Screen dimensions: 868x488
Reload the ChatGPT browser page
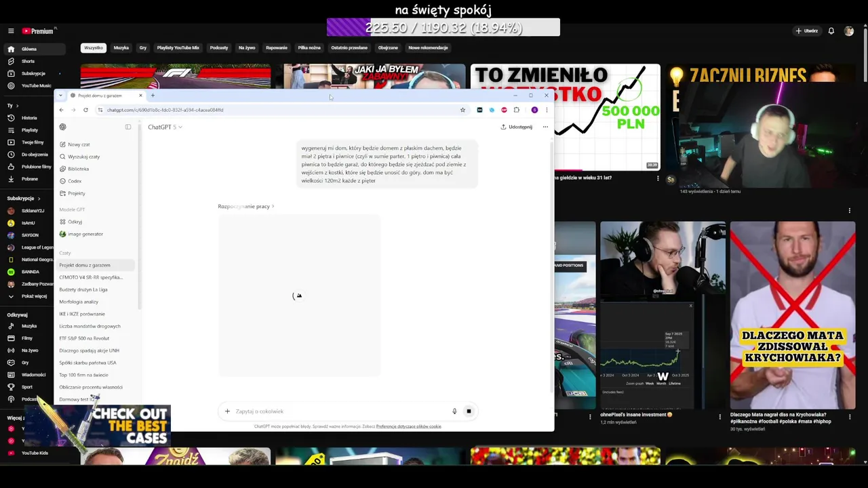[x=85, y=110]
